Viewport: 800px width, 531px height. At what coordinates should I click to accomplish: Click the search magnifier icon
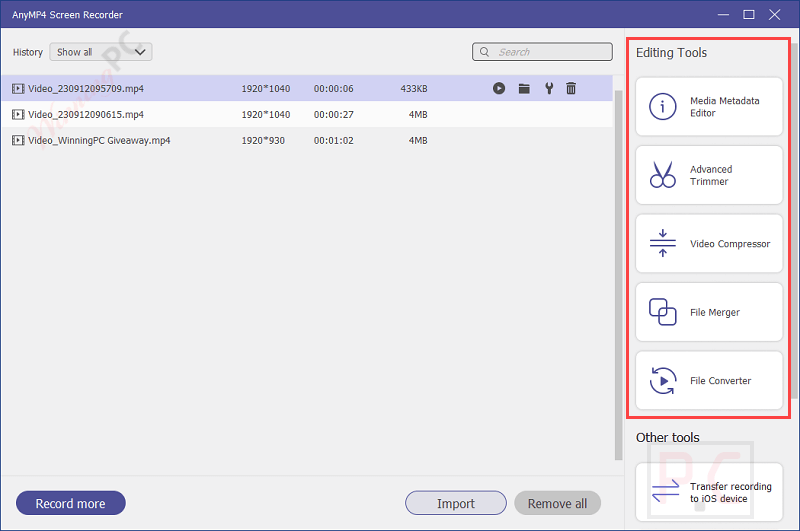(484, 52)
